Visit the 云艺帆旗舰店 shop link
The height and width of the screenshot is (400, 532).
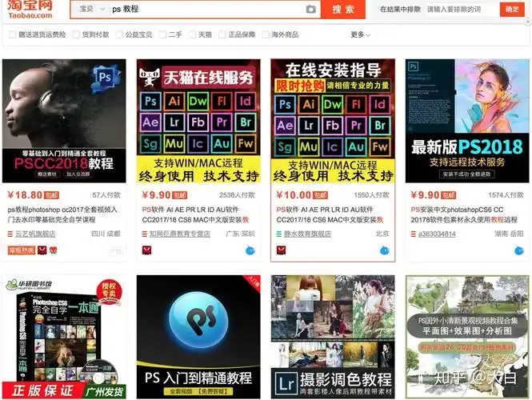pos(35,234)
